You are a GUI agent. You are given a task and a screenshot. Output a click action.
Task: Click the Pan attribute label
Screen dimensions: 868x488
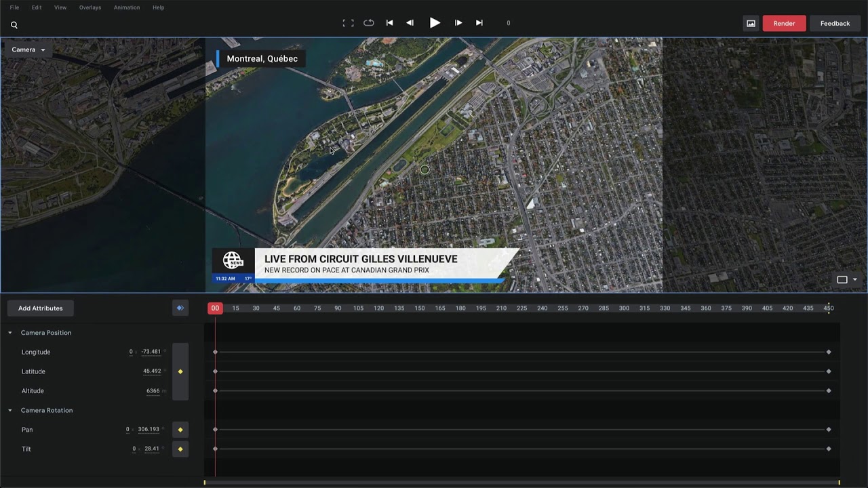[27, 430]
